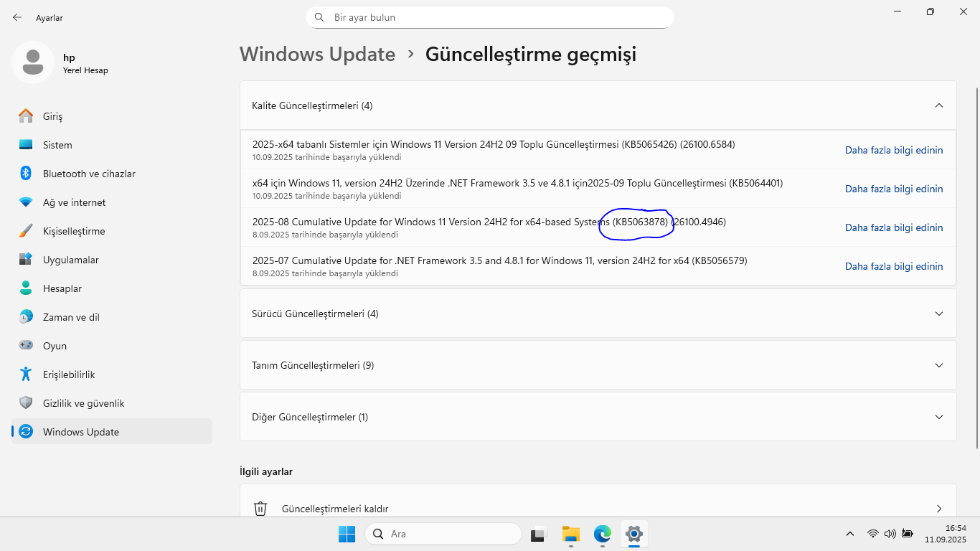This screenshot has height=551, width=980.
Task: Click the Windows Update breadcrumb link
Action: tap(317, 55)
